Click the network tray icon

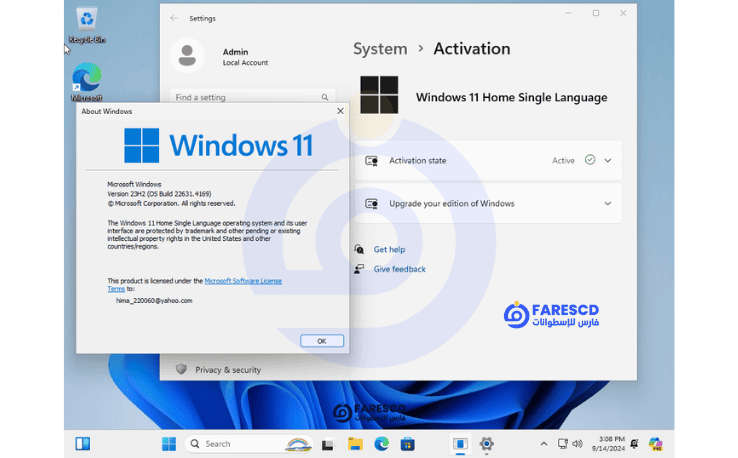[x=562, y=444]
